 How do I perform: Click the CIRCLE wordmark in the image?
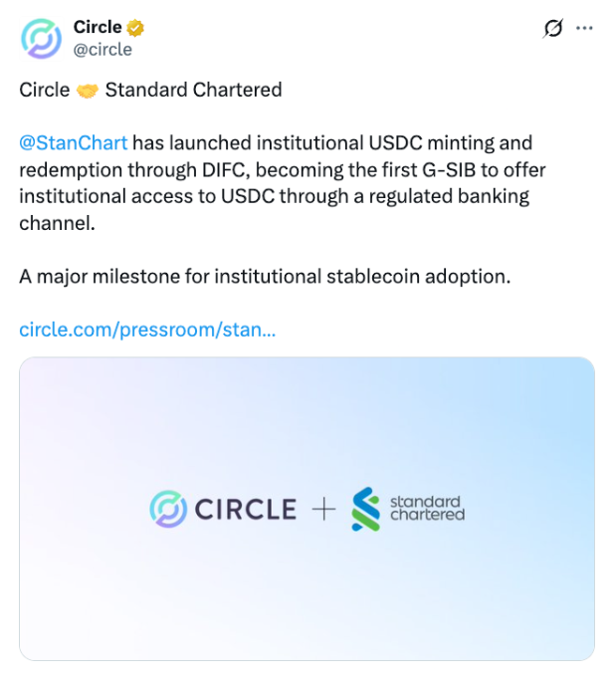click(246, 510)
